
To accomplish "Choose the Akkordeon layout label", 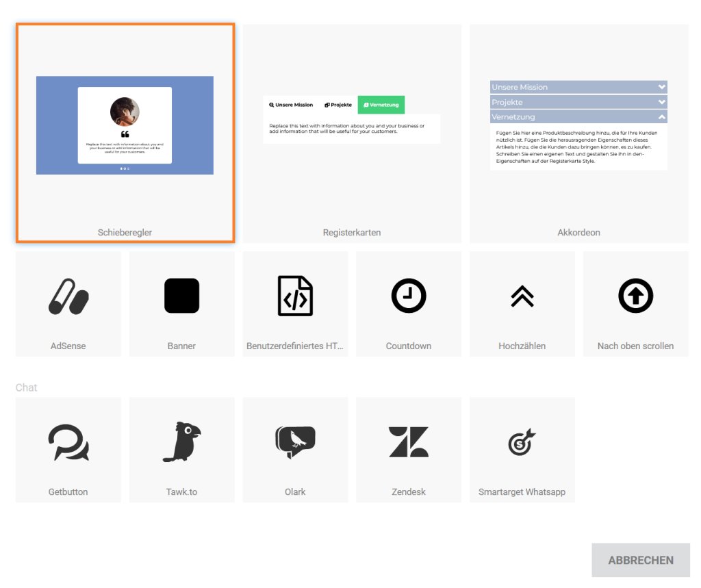I will click(578, 232).
